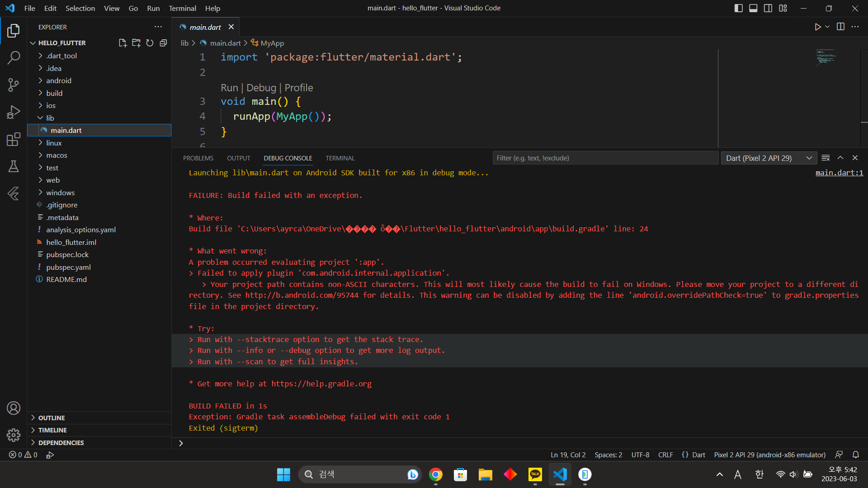This screenshot has height=488, width=868.
Task: Open the Dart (Pixel 2 API 29) session dropdown
Action: click(769, 158)
